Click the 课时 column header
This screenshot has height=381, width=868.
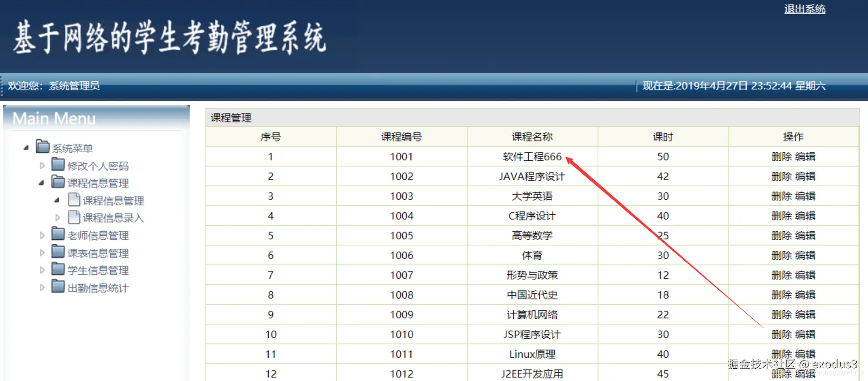click(x=663, y=137)
